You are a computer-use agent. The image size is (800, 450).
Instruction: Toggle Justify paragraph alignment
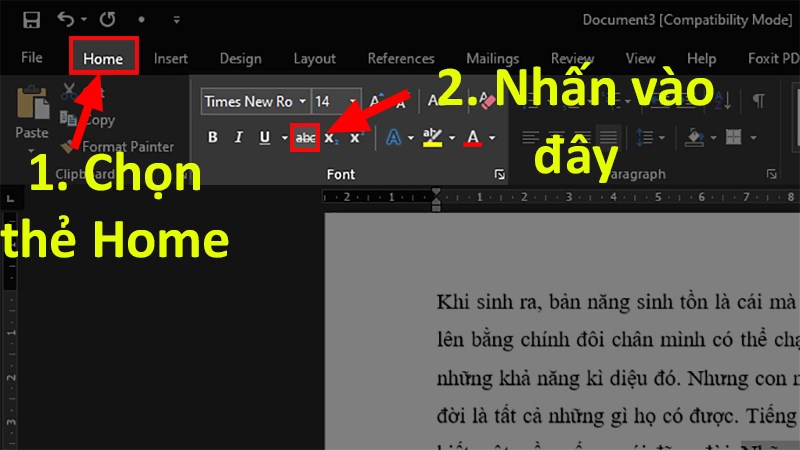click(x=608, y=137)
